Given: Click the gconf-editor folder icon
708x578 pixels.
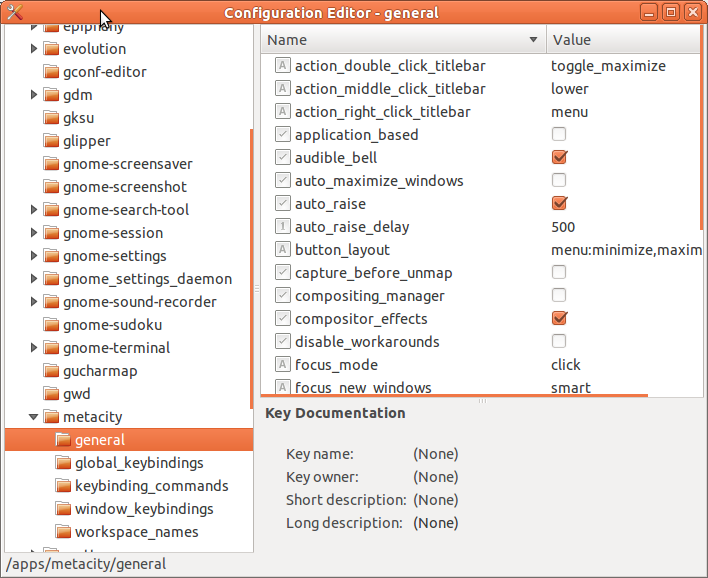Looking at the screenshot, I should [51, 71].
